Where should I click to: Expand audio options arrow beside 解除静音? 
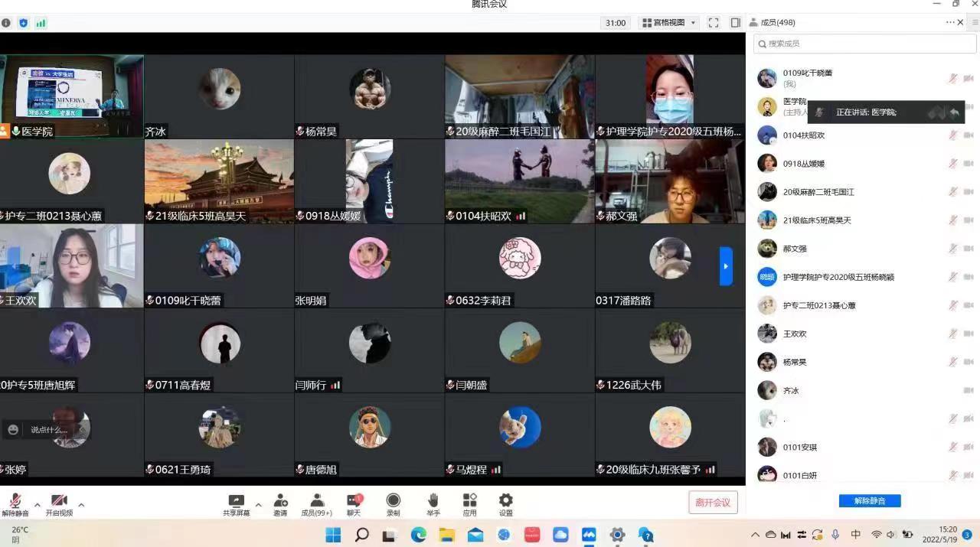(37, 505)
